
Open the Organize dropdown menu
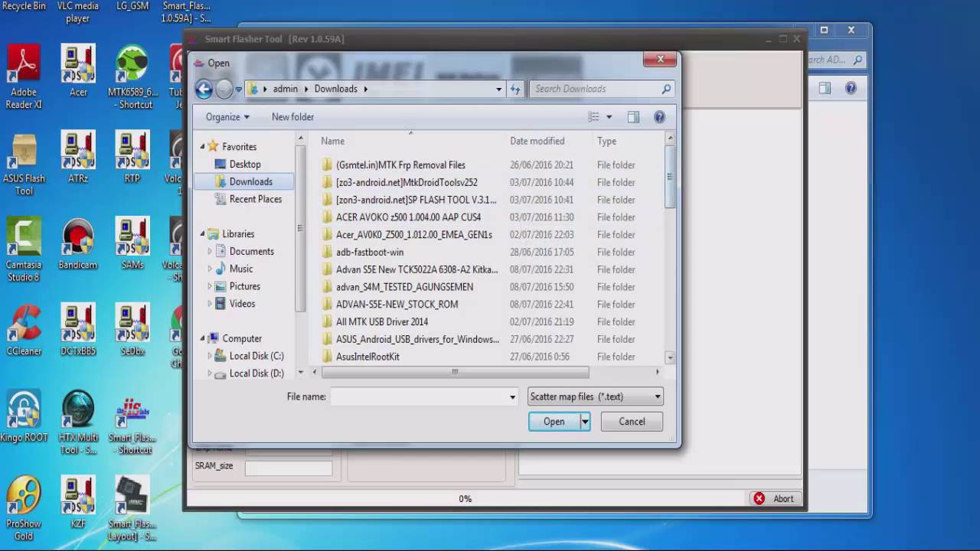[x=227, y=117]
